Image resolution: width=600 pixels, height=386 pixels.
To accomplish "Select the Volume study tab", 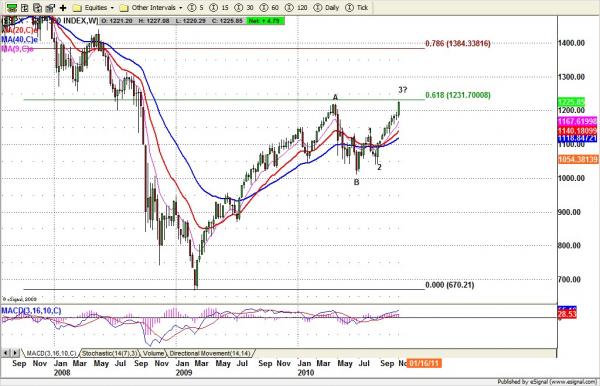I will tap(153, 353).
